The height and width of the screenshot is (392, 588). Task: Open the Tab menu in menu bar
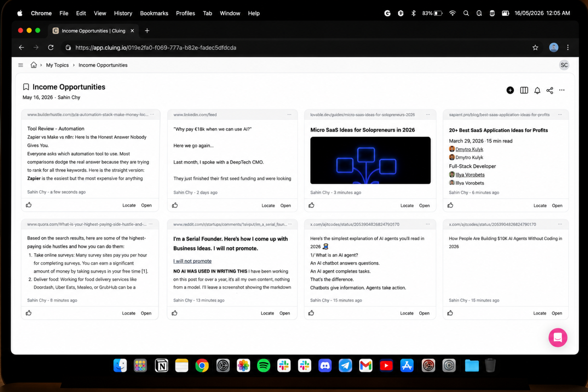tap(208, 13)
